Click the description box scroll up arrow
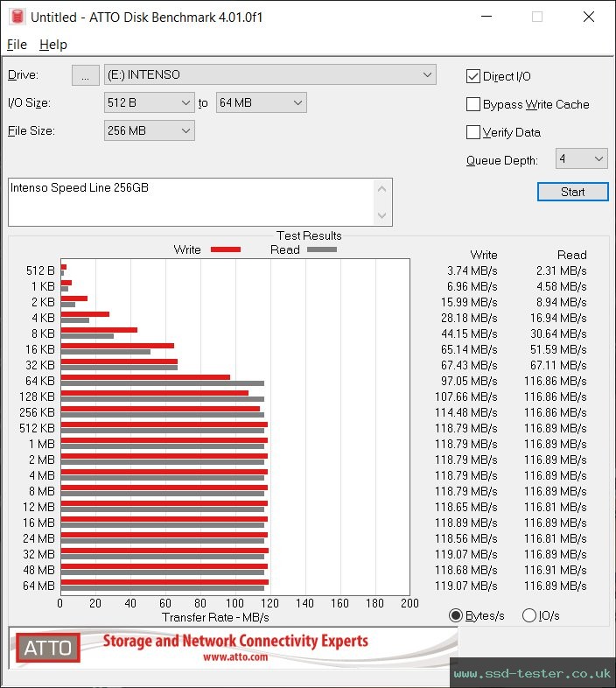This screenshot has height=688, width=616. 381,190
